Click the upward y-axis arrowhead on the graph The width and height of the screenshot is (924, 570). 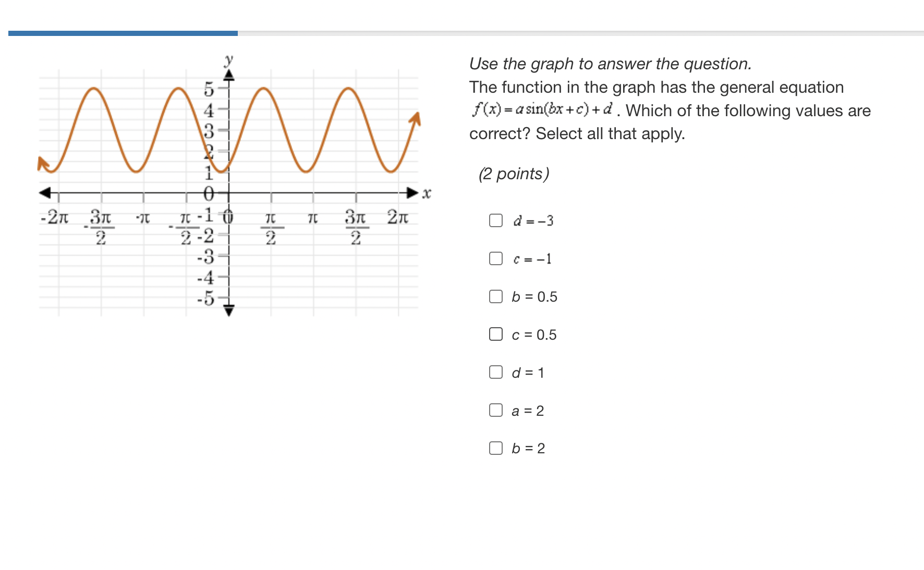point(229,77)
